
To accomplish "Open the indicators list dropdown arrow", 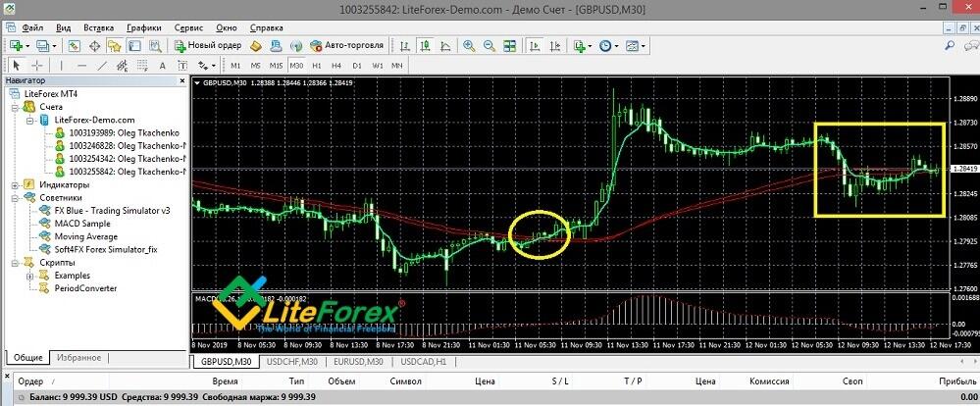I will pos(591,46).
